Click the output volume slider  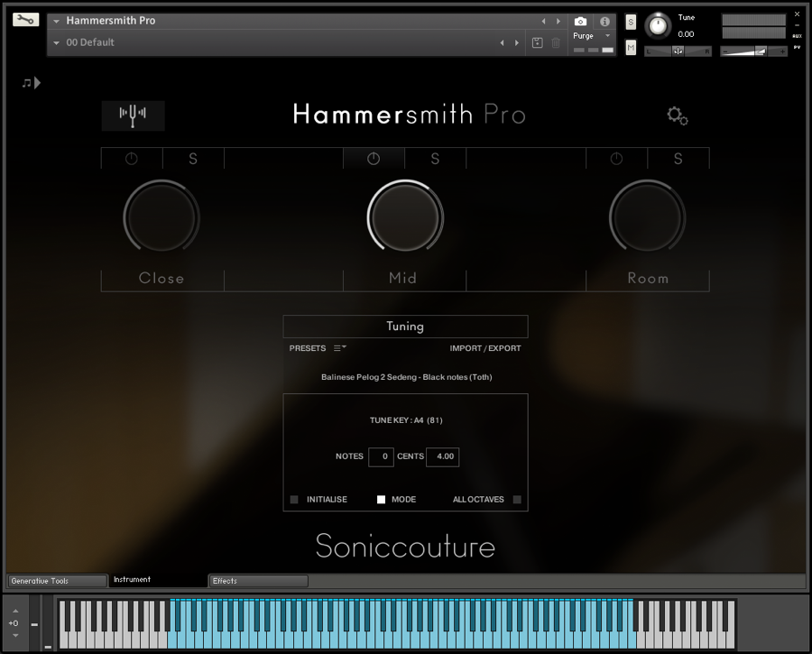(754, 51)
